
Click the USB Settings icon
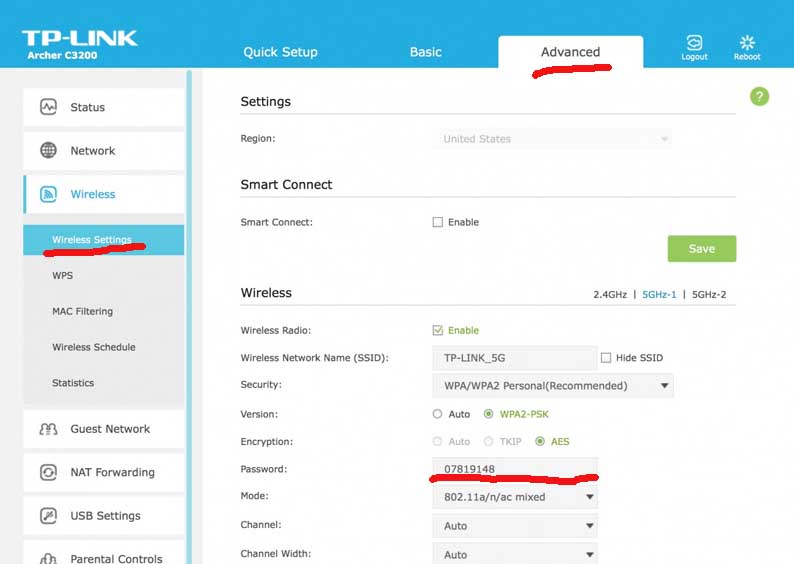(48, 516)
